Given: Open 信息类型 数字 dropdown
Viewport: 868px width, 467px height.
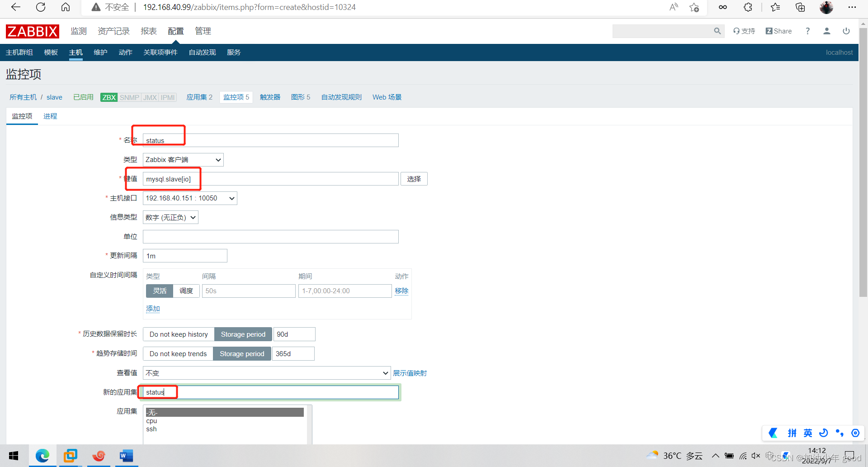Looking at the screenshot, I should (x=170, y=218).
